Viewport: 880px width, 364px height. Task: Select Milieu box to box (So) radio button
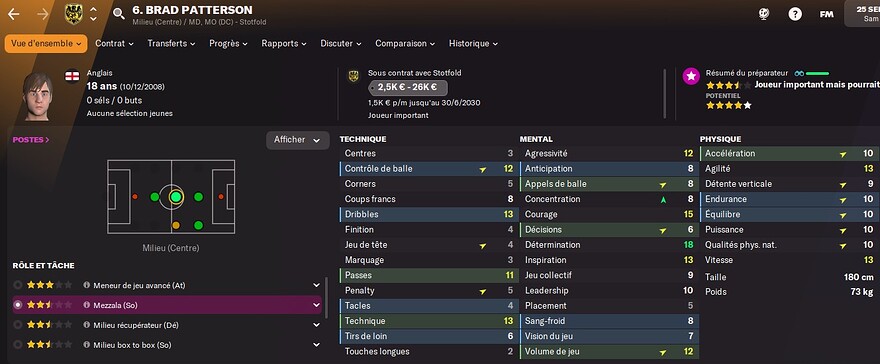[18, 344]
